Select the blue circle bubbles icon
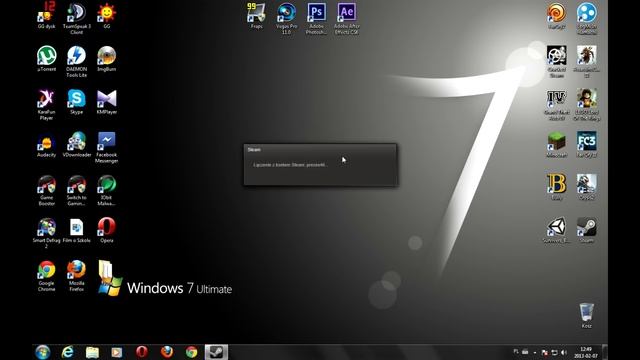Viewport: 640px width, 360px height. (x=587, y=18)
